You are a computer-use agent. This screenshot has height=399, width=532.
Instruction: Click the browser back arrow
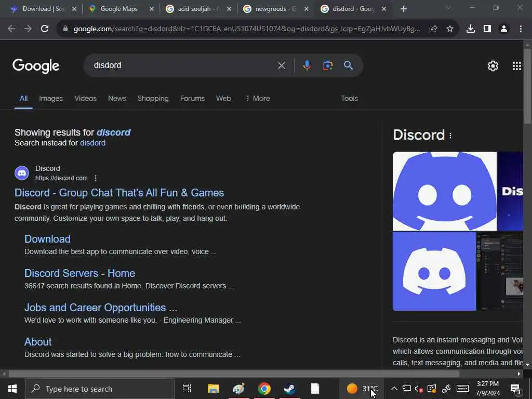(x=11, y=29)
